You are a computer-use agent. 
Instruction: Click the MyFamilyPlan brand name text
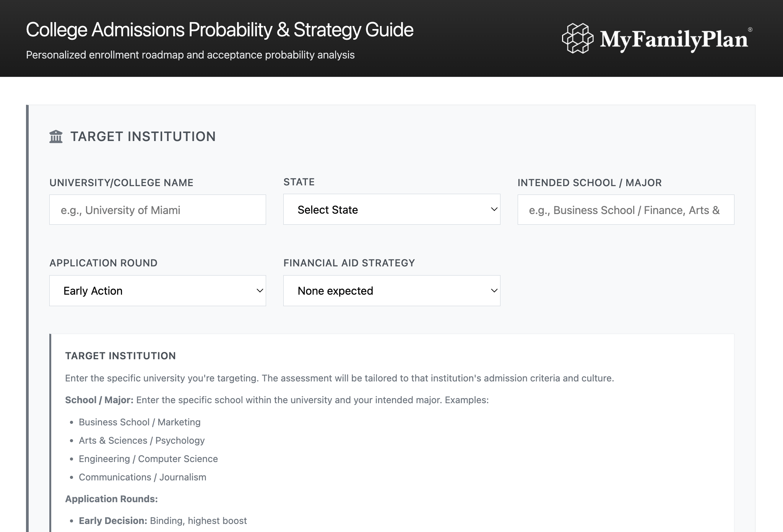674,40
